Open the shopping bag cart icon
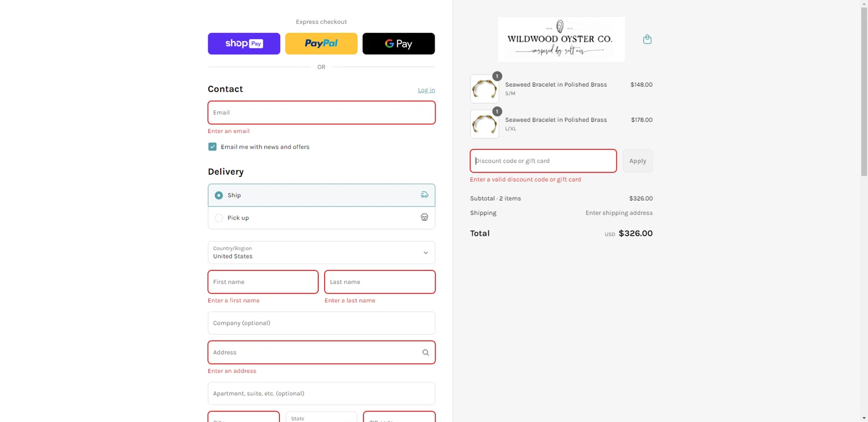The width and height of the screenshot is (868, 422). click(x=647, y=39)
